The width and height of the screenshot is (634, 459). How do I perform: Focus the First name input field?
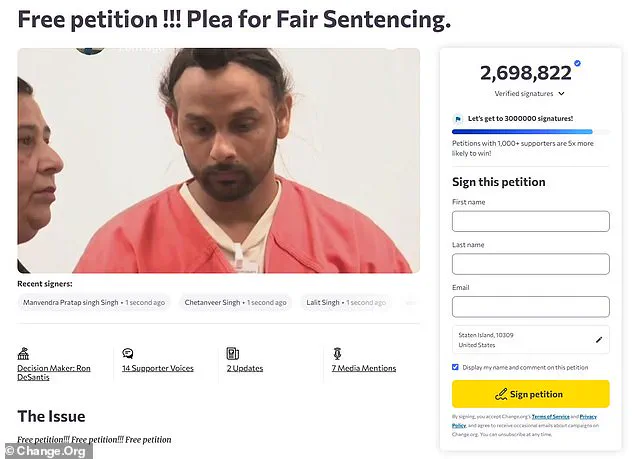coord(530,221)
